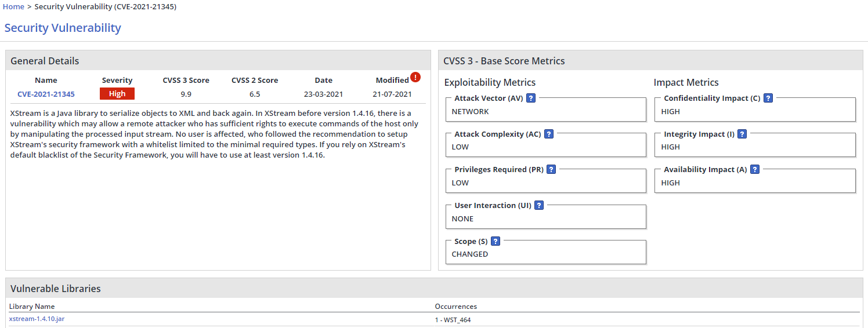Viewport: 868px width, 328px height.
Task: Click the Integrity Impact help icon
Action: click(x=742, y=134)
